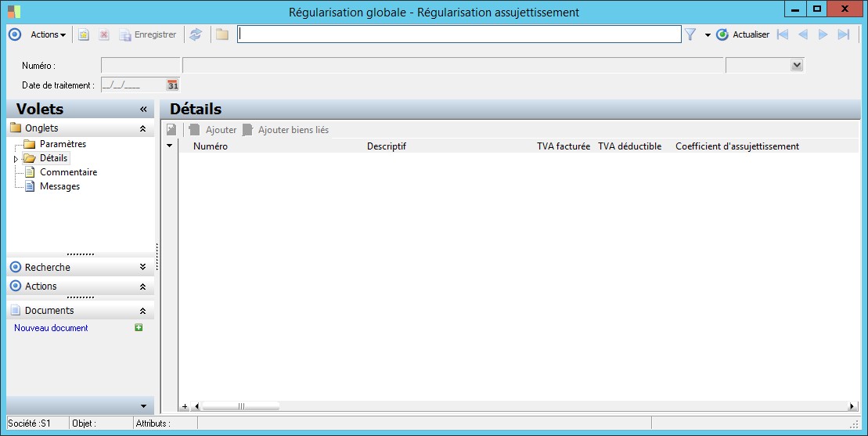Click the Enregistrer save button
Viewport: 868px width, 436px height.
(x=148, y=34)
